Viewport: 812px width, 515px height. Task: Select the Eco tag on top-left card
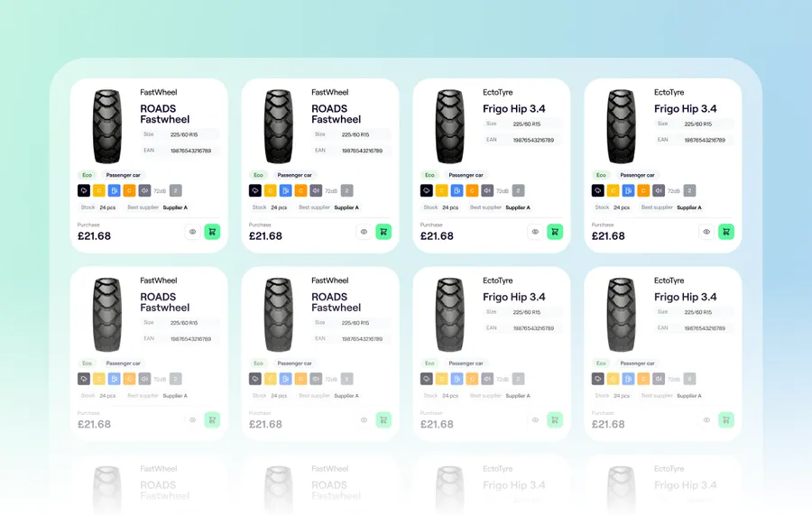(87, 175)
